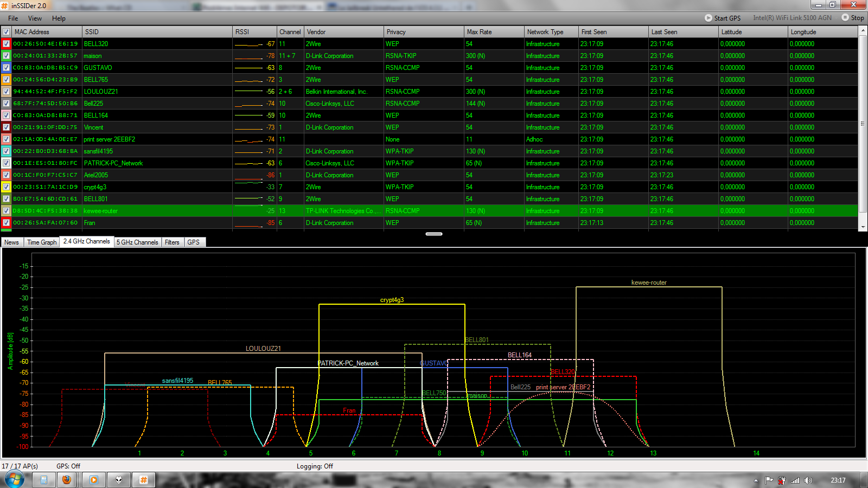868x488 pixels.
Task: Show hidden tray icons arrow
Action: pyautogui.click(x=756, y=480)
